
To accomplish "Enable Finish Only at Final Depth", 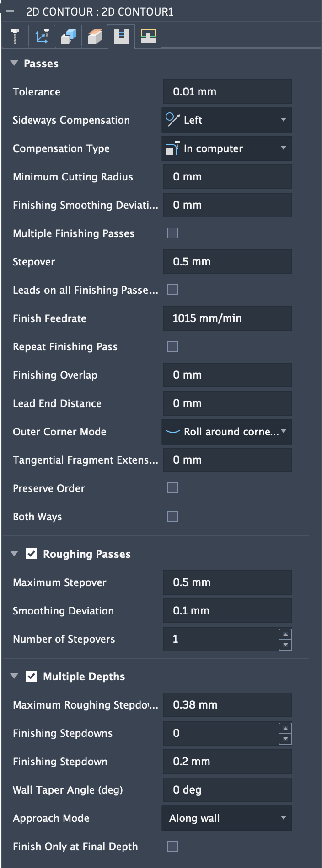I will tap(173, 847).
